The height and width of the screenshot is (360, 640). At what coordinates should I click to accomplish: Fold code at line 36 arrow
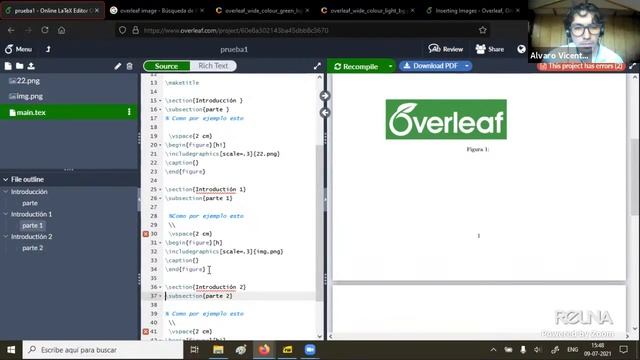coord(160,287)
